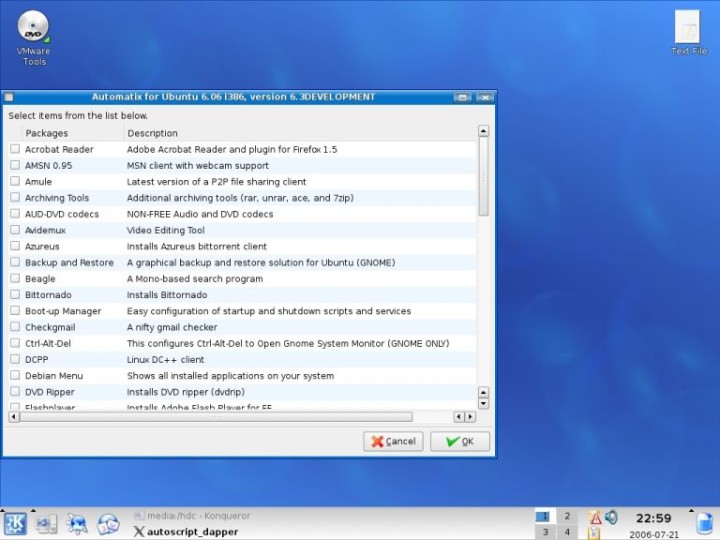
Task: Click the clock showing 22:59
Action: tap(653, 518)
